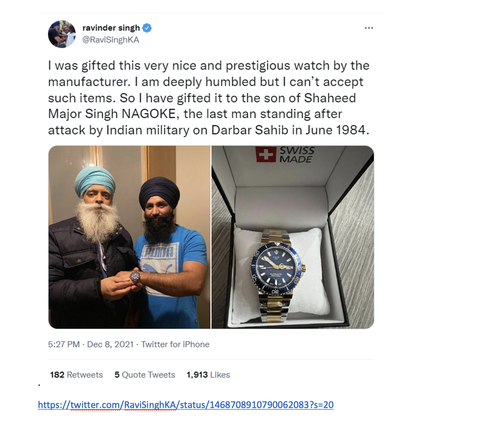Open the three-dot more options menu

coord(369,28)
